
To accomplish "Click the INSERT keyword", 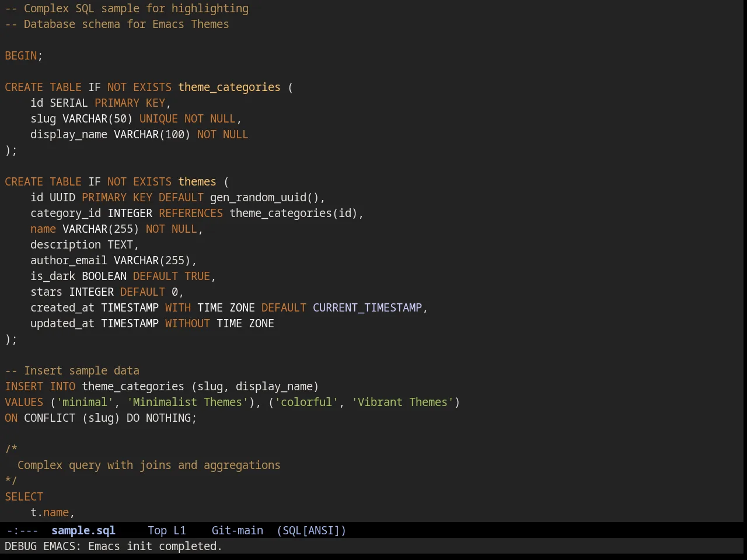I will (x=24, y=386).
